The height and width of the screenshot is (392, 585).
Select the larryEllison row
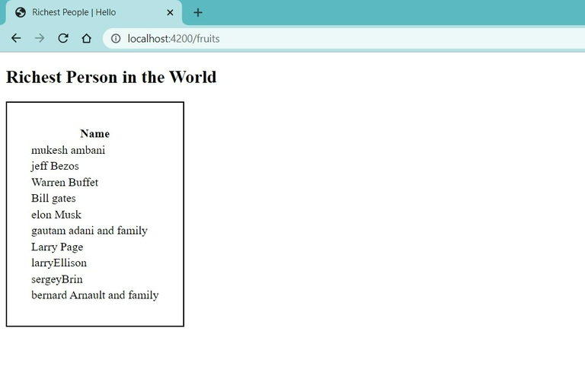94,263
